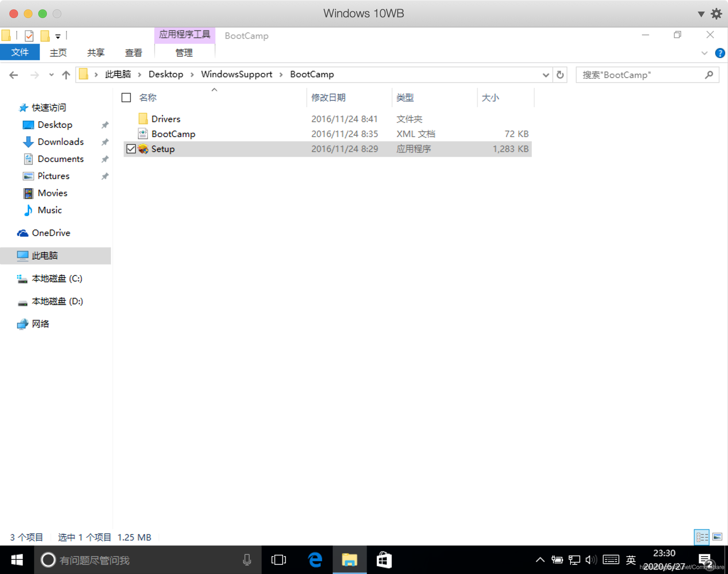Click the Back navigation arrow
The image size is (728, 574).
pyautogui.click(x=14, y=75)
